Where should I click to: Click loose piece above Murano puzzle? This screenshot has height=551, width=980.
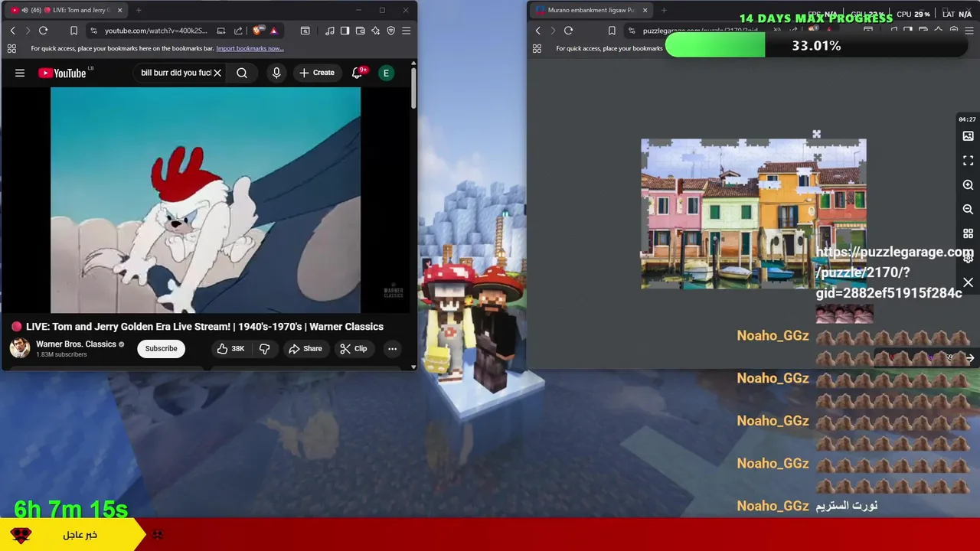tap(816, 135)
